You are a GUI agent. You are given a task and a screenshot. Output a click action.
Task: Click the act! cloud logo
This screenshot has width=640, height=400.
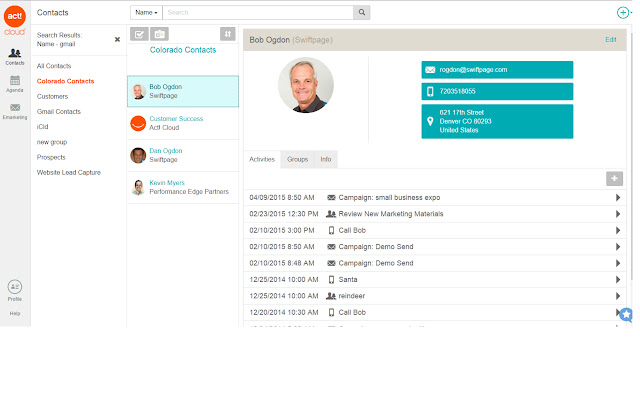coord(15,20)
